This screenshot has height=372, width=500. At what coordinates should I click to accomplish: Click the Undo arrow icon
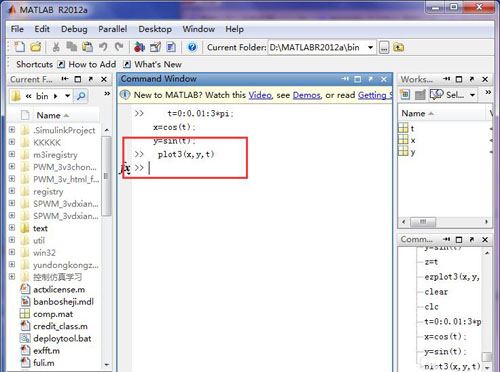[103, 47]
